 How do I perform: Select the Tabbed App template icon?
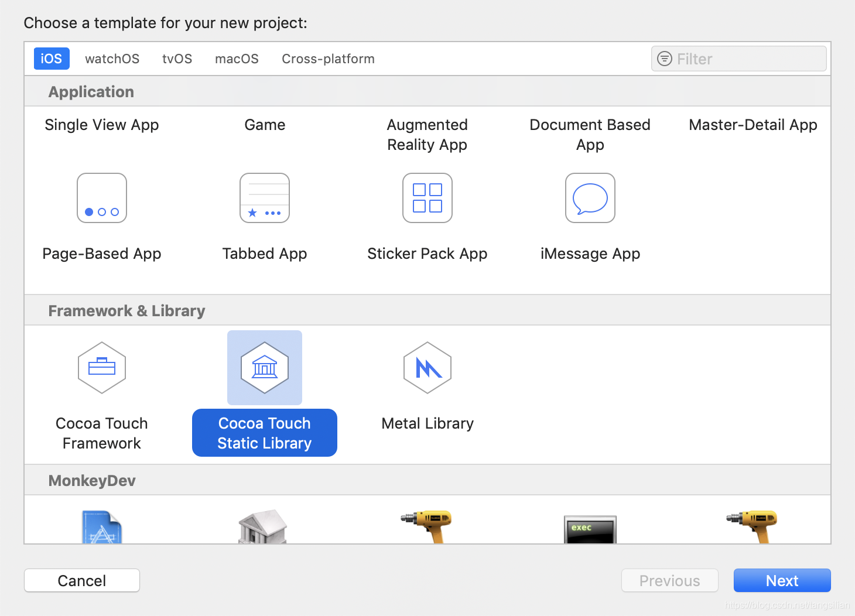tap(265, 198)
